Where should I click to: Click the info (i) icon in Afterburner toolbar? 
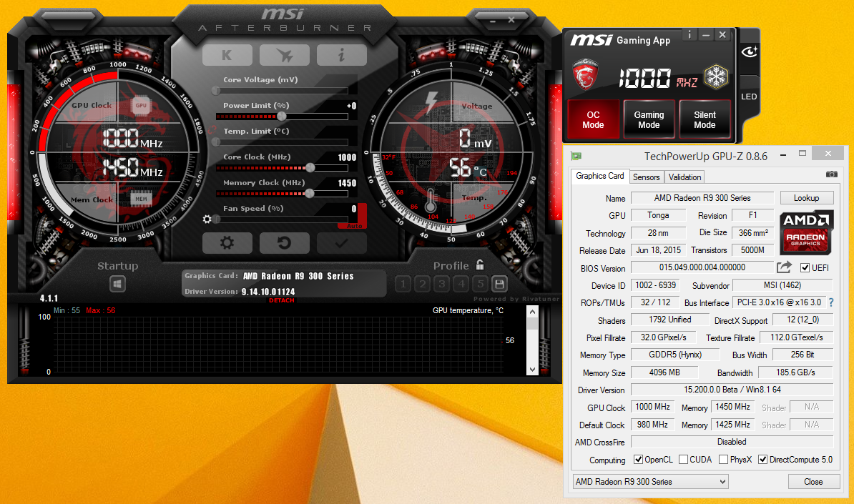coord(341,55)
